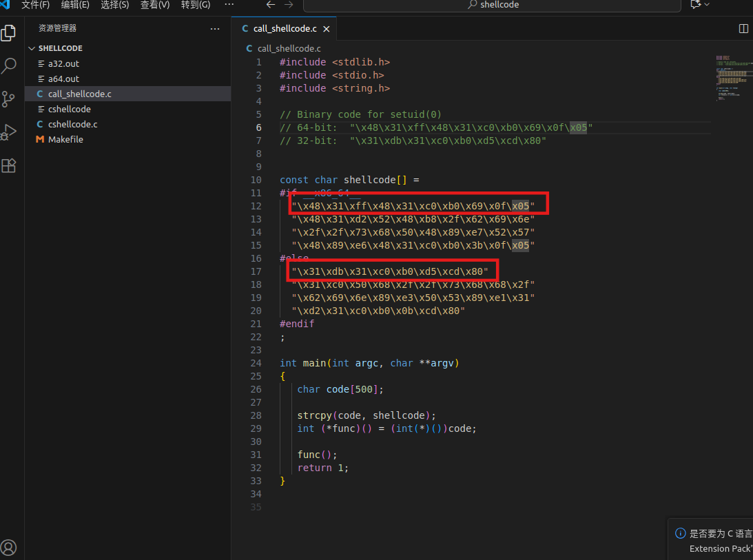The height and width of the screenshot is (560, 753).
Task: Open the 选择(S) menu
Action: (115, 5)
